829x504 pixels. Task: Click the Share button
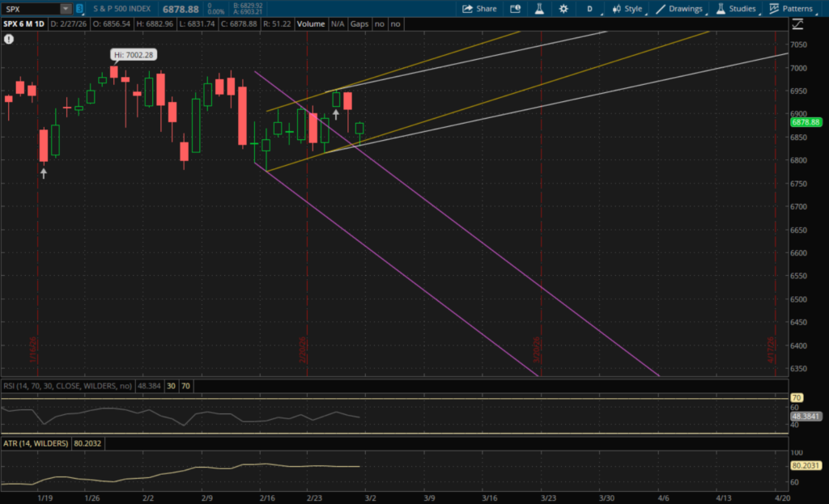479,9
